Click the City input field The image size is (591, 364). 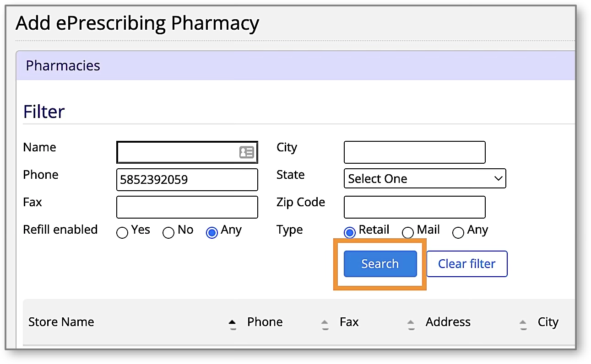coord(414,152)
